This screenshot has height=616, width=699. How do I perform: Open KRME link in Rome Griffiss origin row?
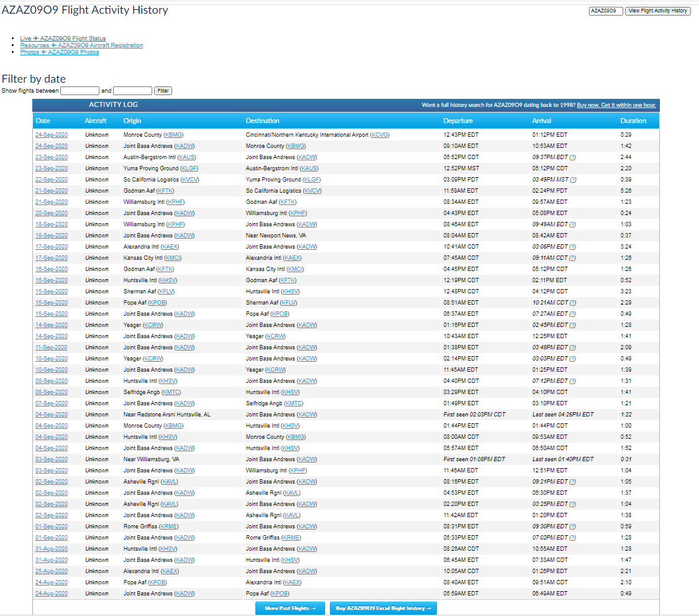click(x=169, y=526)
